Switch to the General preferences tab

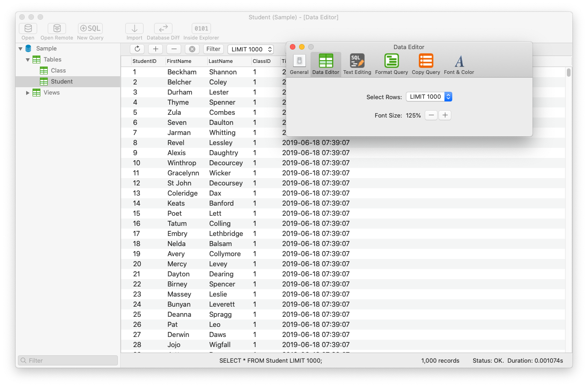coord(299,63)
